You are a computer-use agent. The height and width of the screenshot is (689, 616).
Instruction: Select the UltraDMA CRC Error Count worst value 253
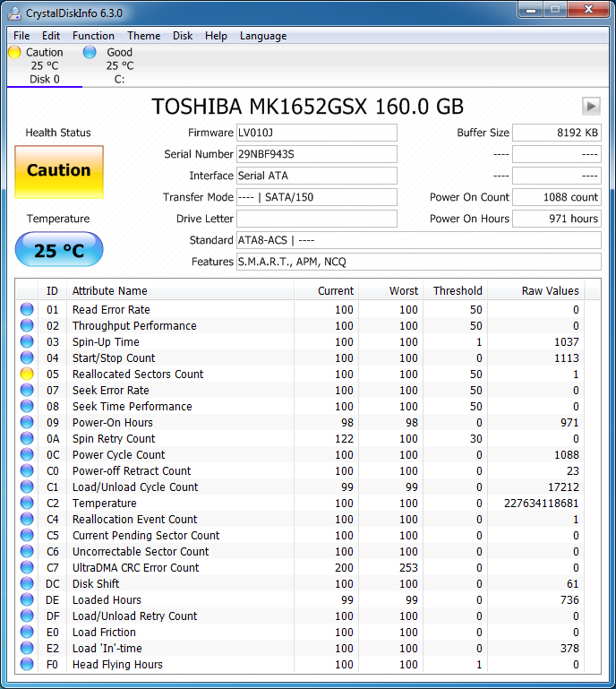pyautogui.click(x=409, y=568)
